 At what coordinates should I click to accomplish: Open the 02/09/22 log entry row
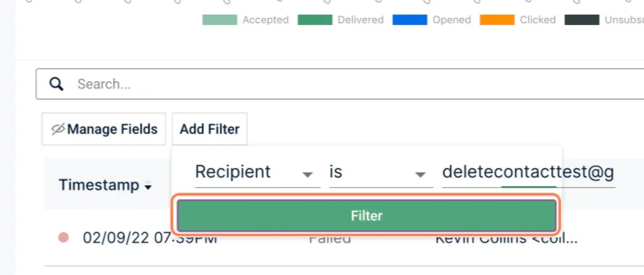tap(344, 238)
